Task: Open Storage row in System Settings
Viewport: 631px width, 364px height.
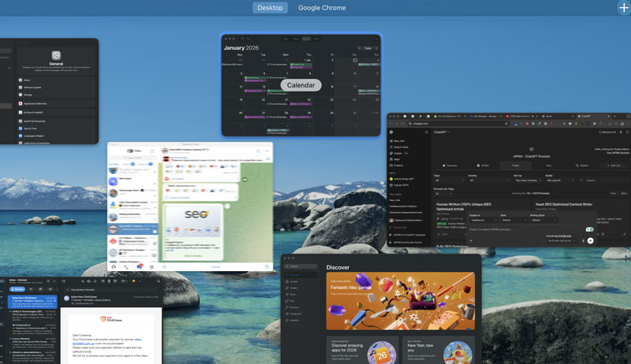Action: point(56,95)
